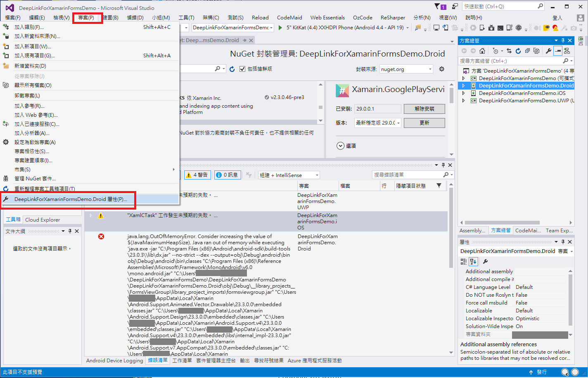The image size is (588, 378).
Task: Open the Solution Explorer properties wrench icon
Action: 548,51
